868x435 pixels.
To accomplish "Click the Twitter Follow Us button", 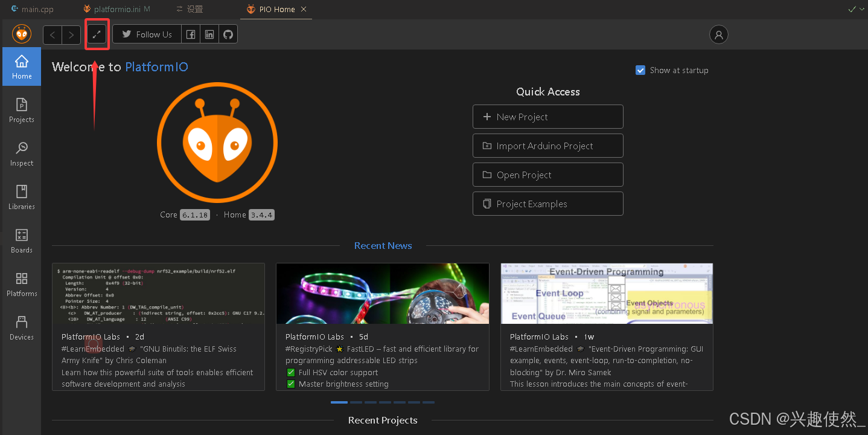I will (x=147, y=34).
